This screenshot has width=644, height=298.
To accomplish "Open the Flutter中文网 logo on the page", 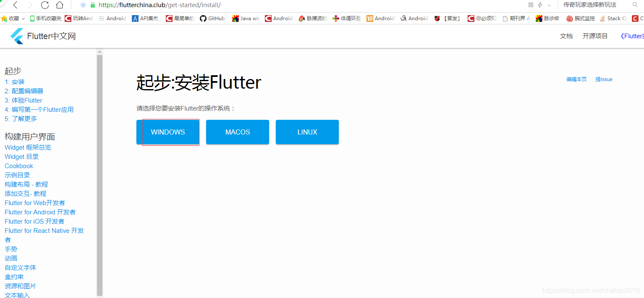I will tap(42, 36).
